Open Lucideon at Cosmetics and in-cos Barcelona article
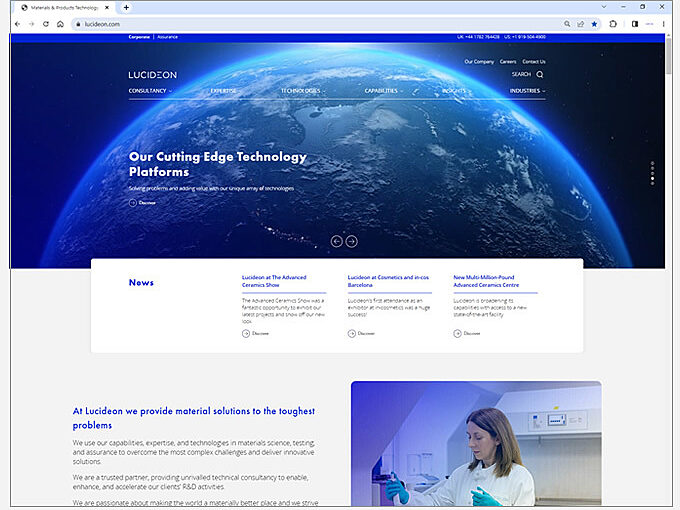This screenshot has width=680, height=510. click(x=388, y=281)
